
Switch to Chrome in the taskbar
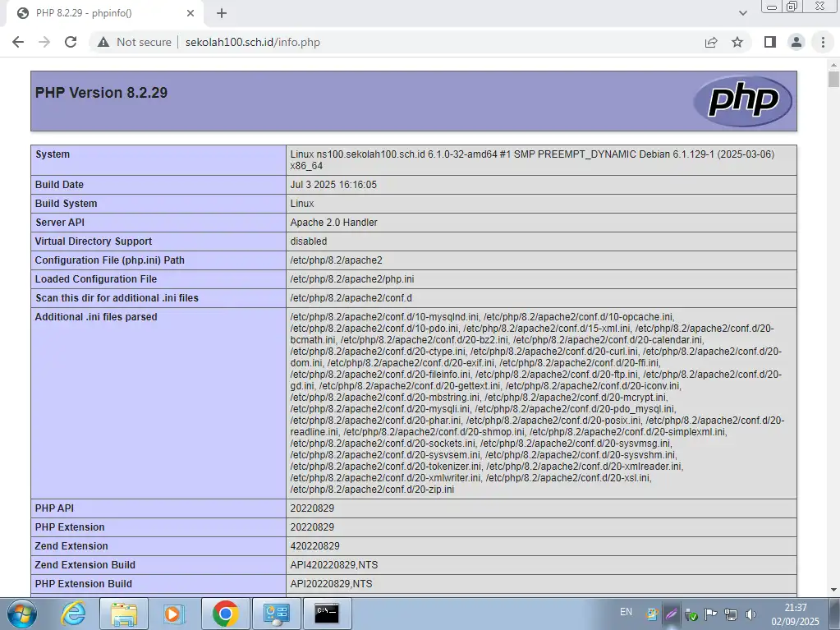point(226,614)
